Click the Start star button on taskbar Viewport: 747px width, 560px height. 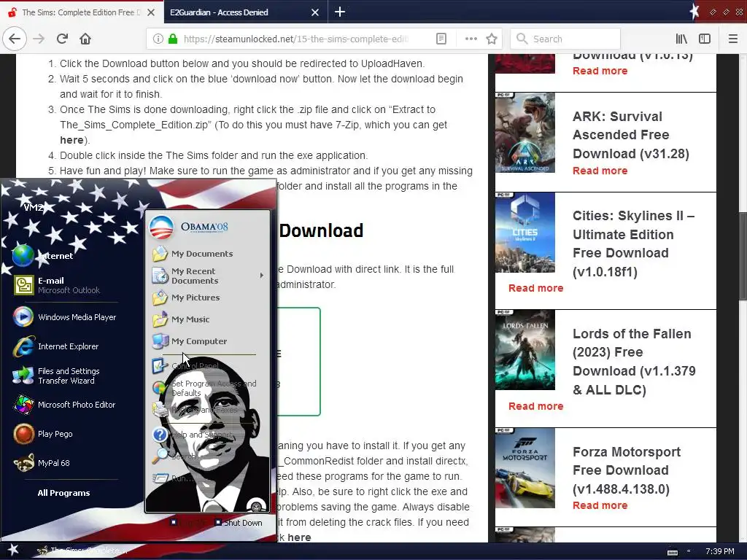(x=13, y=550)
